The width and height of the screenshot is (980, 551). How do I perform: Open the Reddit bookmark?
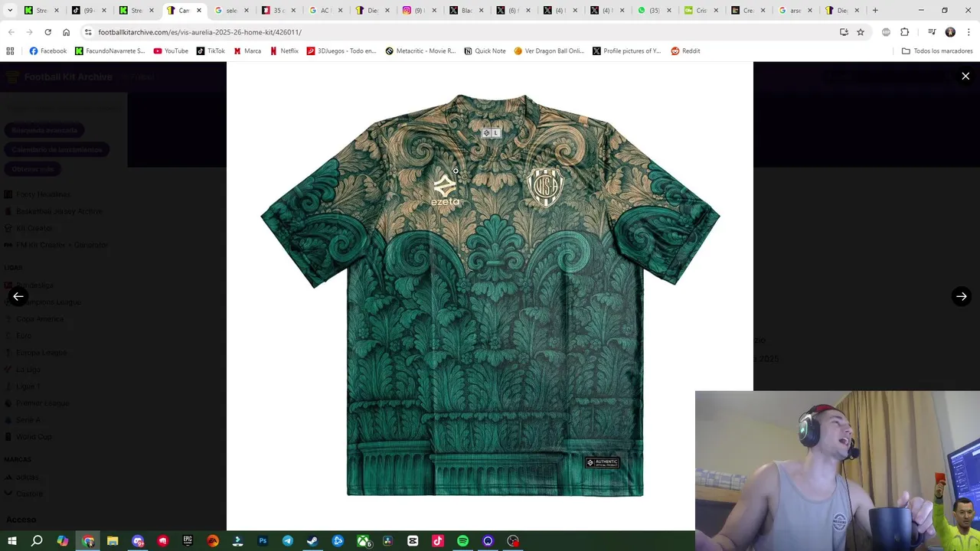point(686,51)
